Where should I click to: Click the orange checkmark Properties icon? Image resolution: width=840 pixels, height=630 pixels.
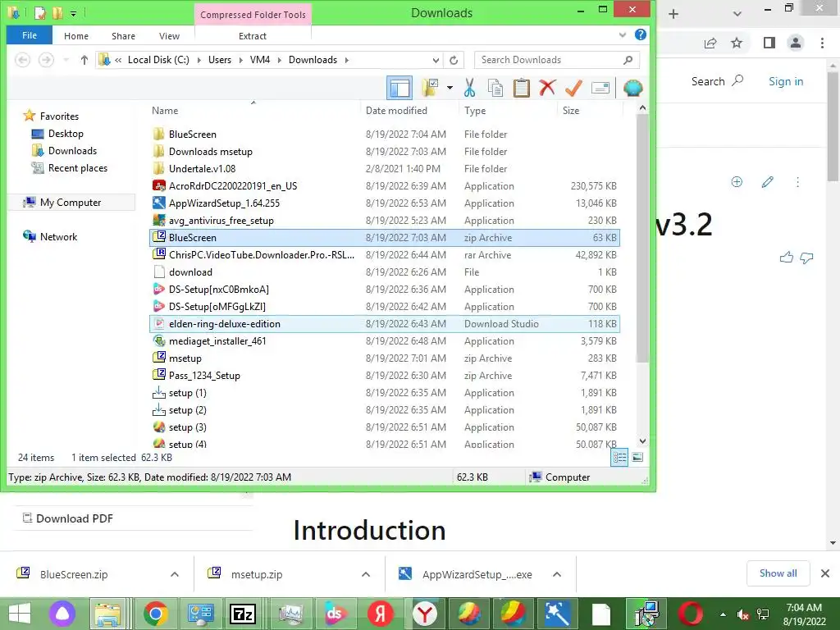[573, 88]
